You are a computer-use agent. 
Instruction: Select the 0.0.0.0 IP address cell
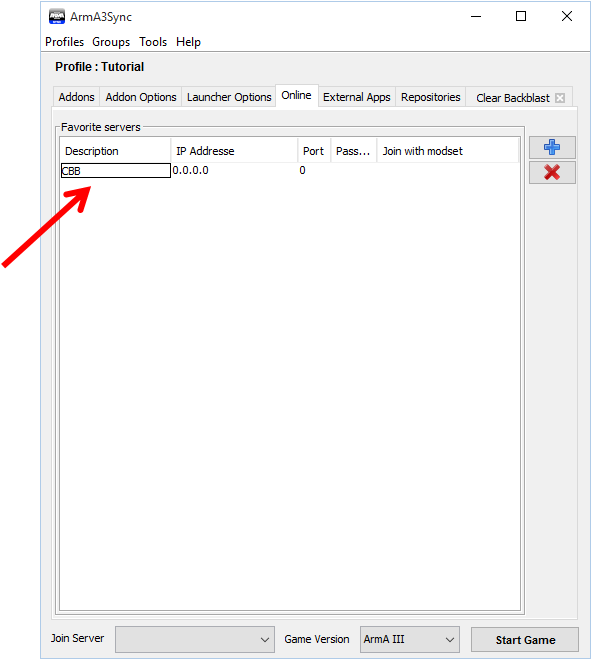click(235, 170)
